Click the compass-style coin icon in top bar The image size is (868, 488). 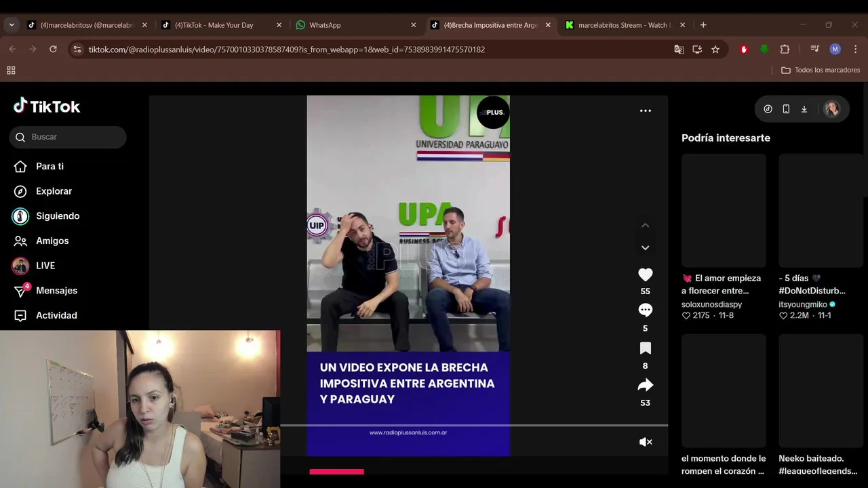pyautogui.click(x=768, y=108)
